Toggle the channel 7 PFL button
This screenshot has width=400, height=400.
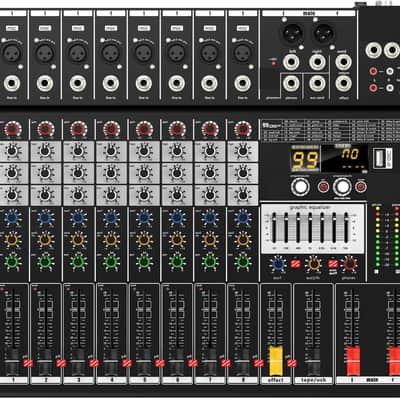[226, 363]
